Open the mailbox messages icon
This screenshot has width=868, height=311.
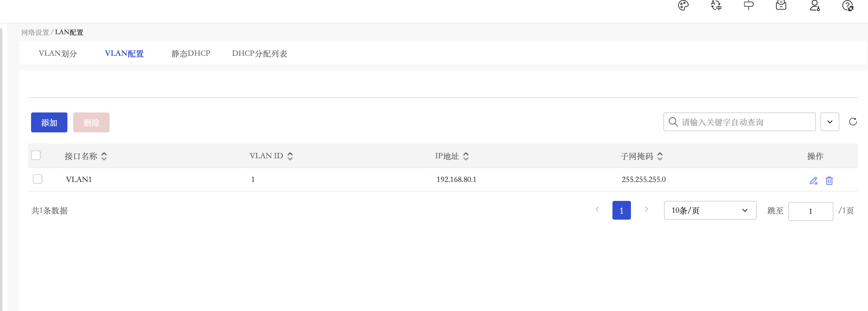[781, 6]
